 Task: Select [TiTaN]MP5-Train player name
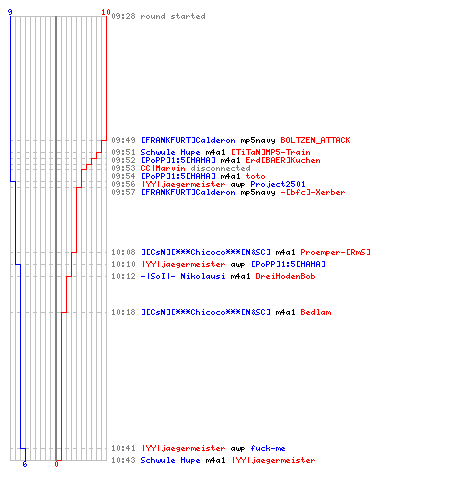point(271,152)
